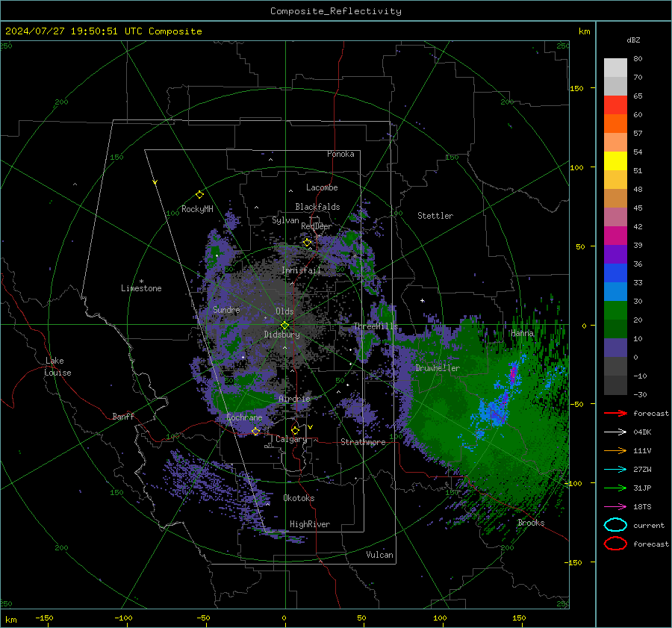Viewport: 672px width, 628px height.
Task: Click the -150 tick on bottom km axis
Action: click(x=44, y=618)
